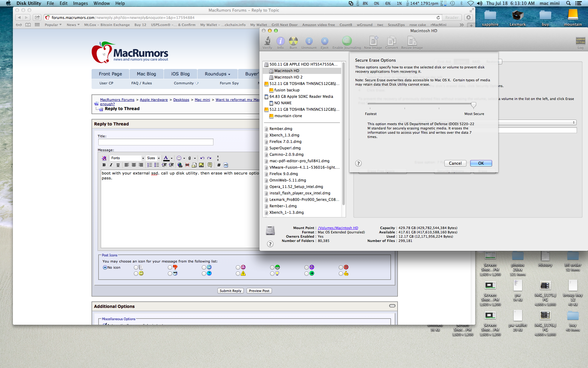The width and height of the screenshot is (588, 368).
Task: Select the No icon radio button
Action: 105,267
